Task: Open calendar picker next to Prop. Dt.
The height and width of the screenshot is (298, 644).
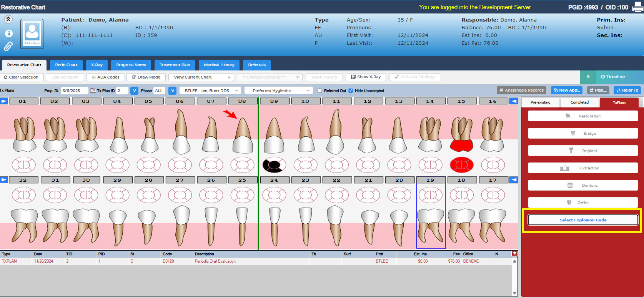Action: coord(93,90)
